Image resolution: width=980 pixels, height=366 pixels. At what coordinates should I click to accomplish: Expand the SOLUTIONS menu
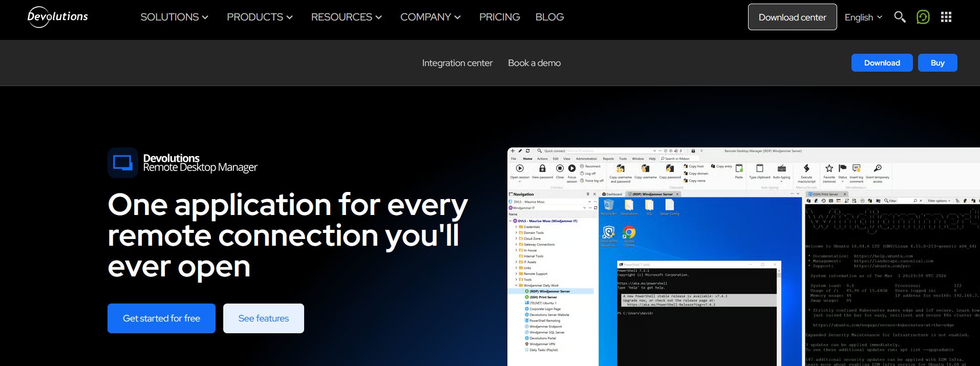(174, 17)
